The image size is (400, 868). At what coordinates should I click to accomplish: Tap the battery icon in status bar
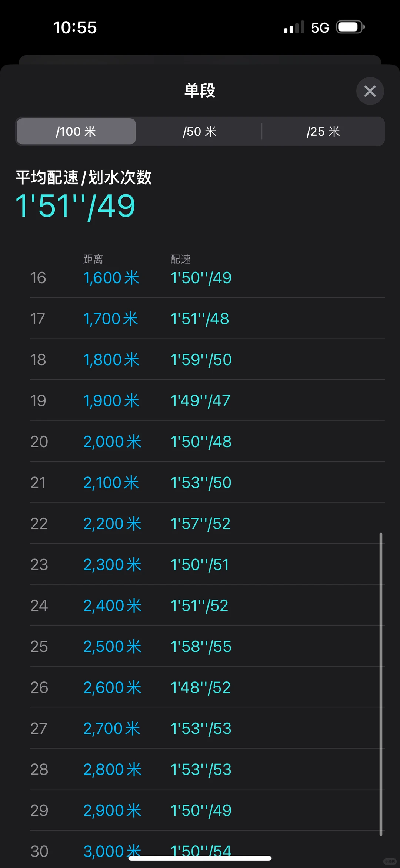350,27
